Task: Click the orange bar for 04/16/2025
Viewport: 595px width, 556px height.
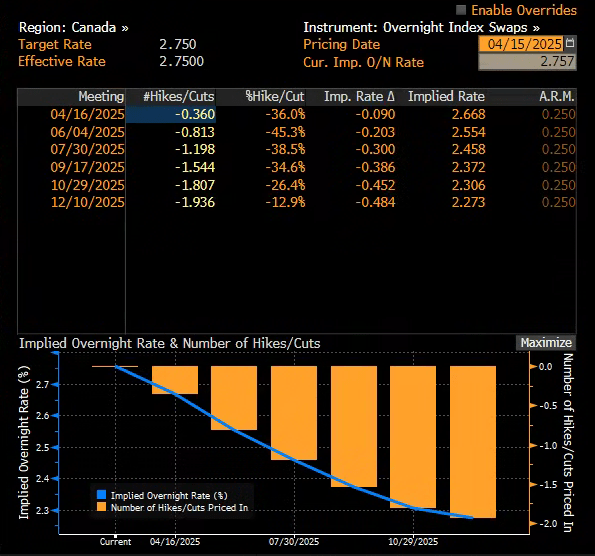Action: [x=175, y=380]
